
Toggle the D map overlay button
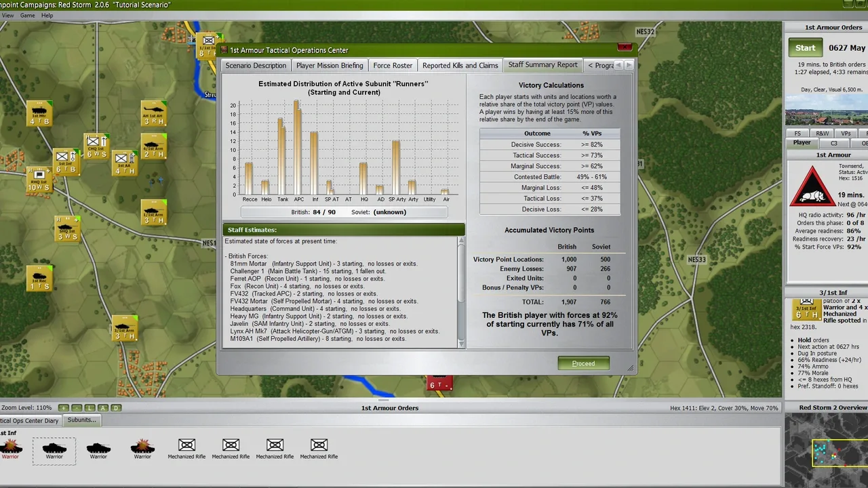[116, 408]
